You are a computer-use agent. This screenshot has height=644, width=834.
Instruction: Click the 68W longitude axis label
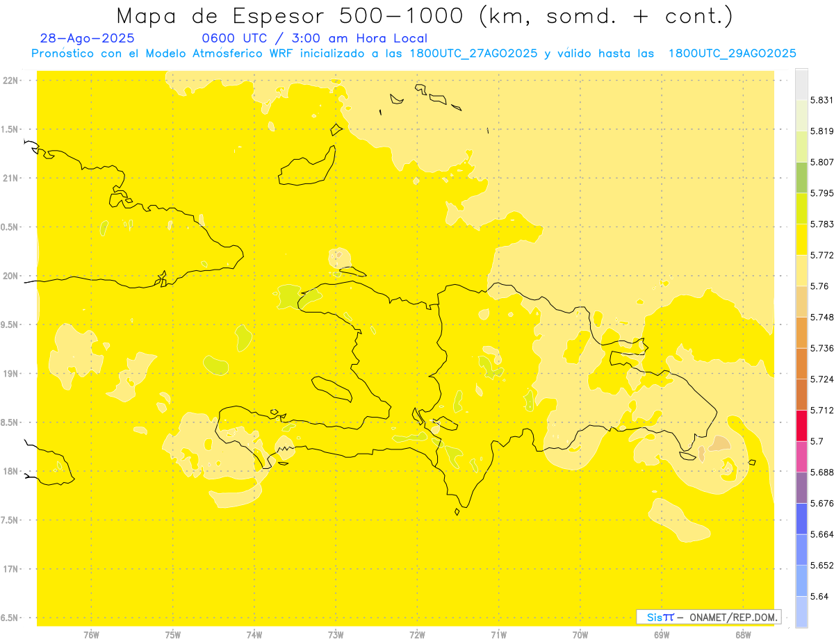point(743,634)
